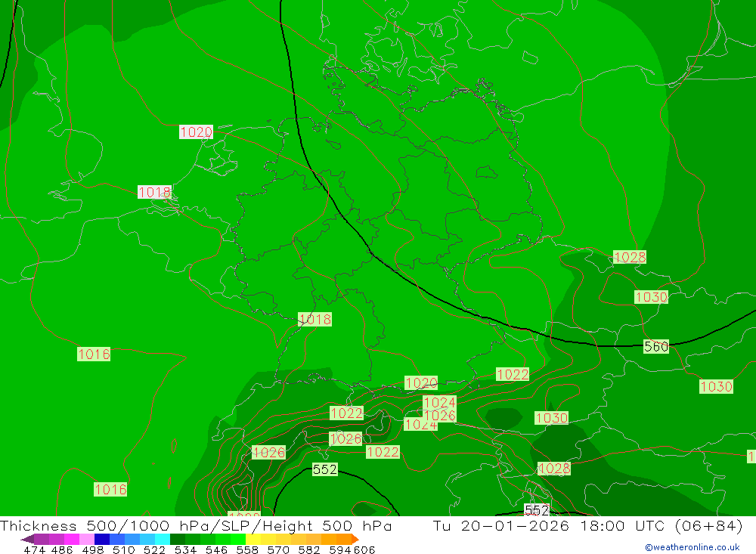Click the legend value 606

tap(364, 549)
